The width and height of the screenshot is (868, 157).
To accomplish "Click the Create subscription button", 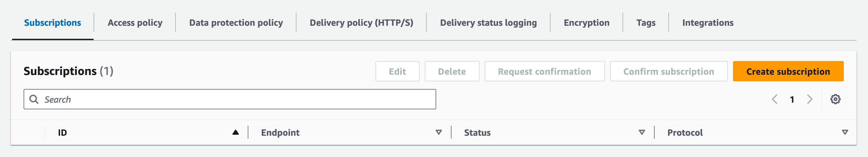I will [x=788, y=71].
